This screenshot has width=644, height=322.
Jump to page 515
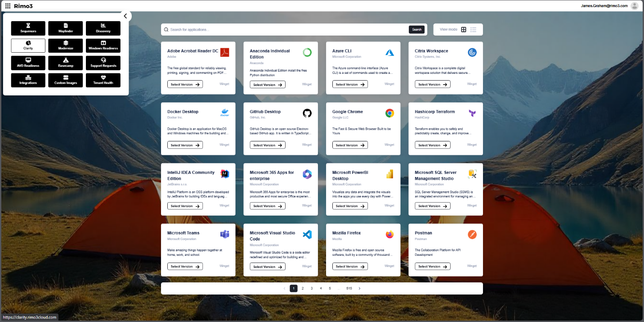click(x=349, y=288)
